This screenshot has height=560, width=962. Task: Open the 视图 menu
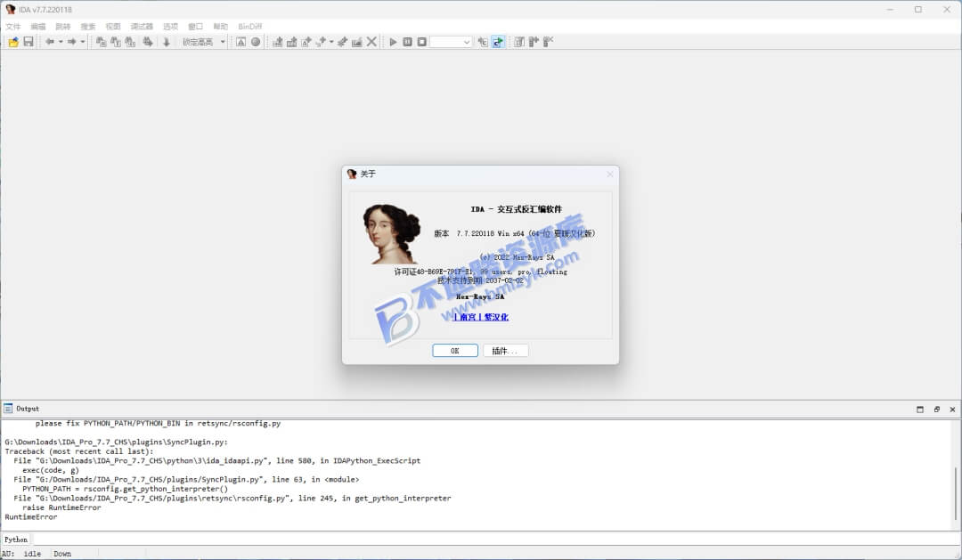[x=113, y=27]
